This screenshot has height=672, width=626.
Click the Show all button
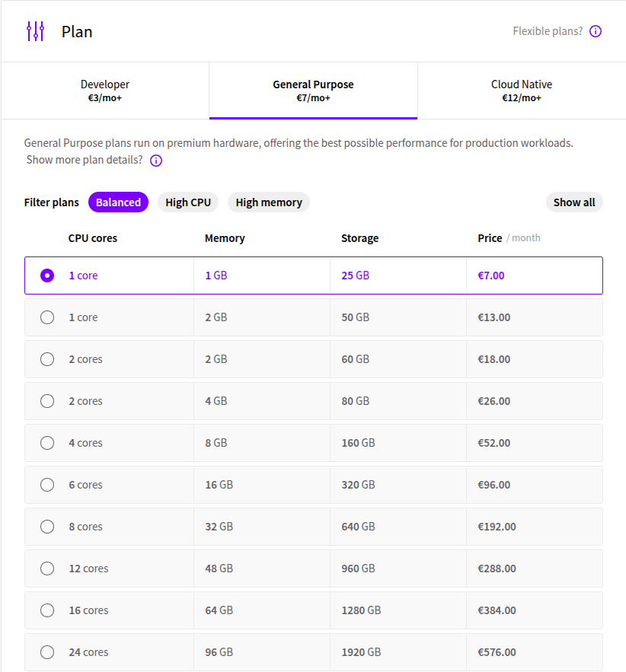point(574,202)
